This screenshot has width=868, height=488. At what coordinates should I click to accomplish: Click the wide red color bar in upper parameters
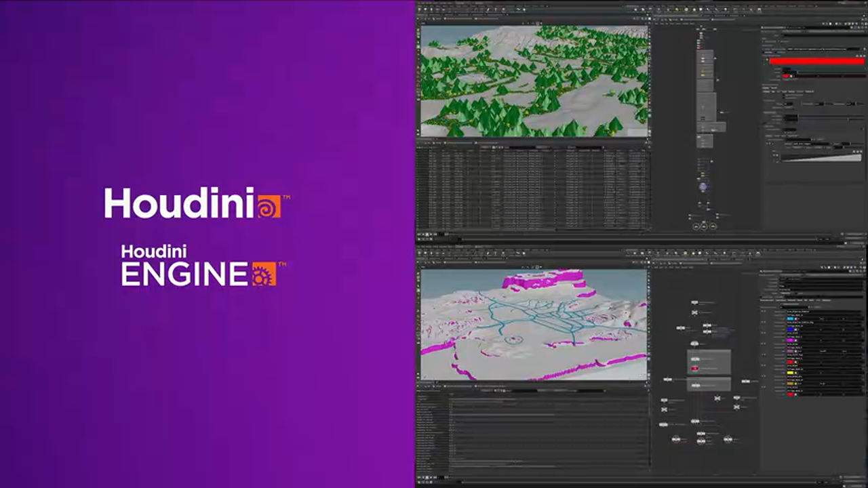pyautogui.click(x=816, y=62)
